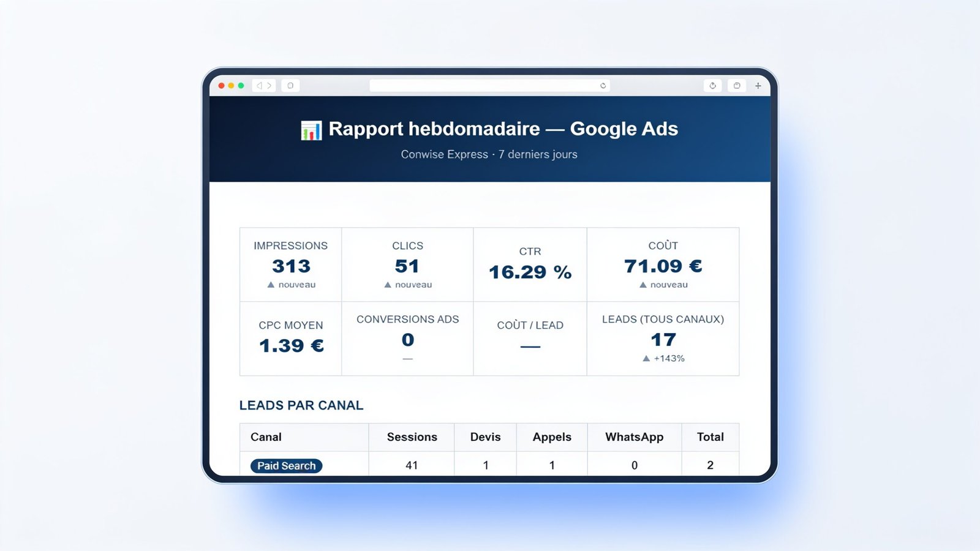Click the sidebar icon beside navigation arrows
The width and height of the screenshot is (980, 551).
coord(290,86)
